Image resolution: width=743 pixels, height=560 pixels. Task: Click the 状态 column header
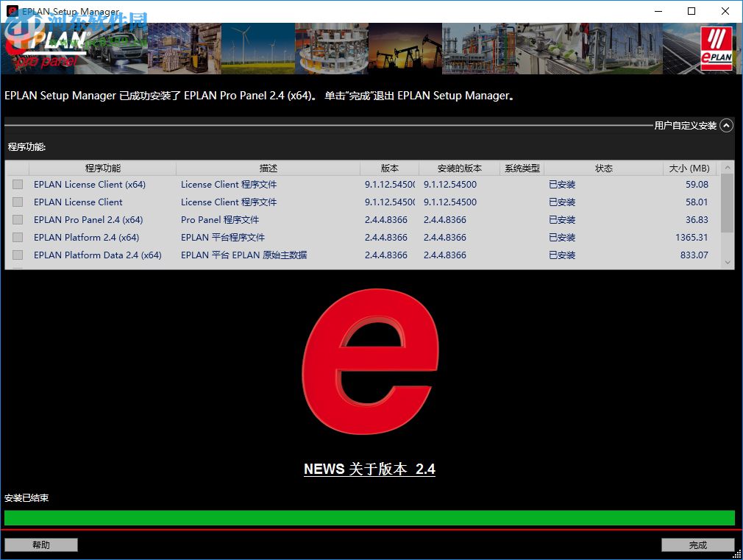[603, 168]
